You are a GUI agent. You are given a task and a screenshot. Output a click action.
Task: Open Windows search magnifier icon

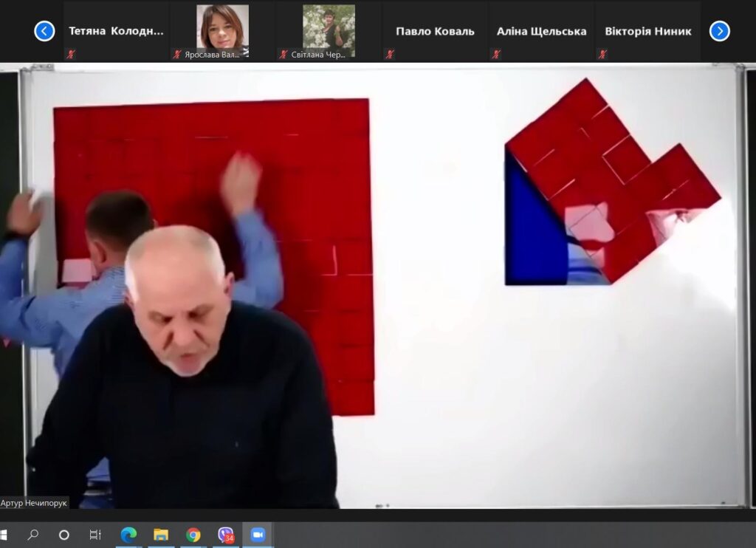click(32, 535)
